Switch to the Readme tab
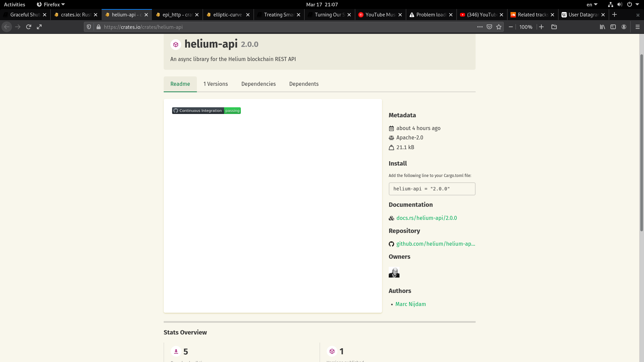The height and width of the screenshot is (362, 644). pos(180,84)
